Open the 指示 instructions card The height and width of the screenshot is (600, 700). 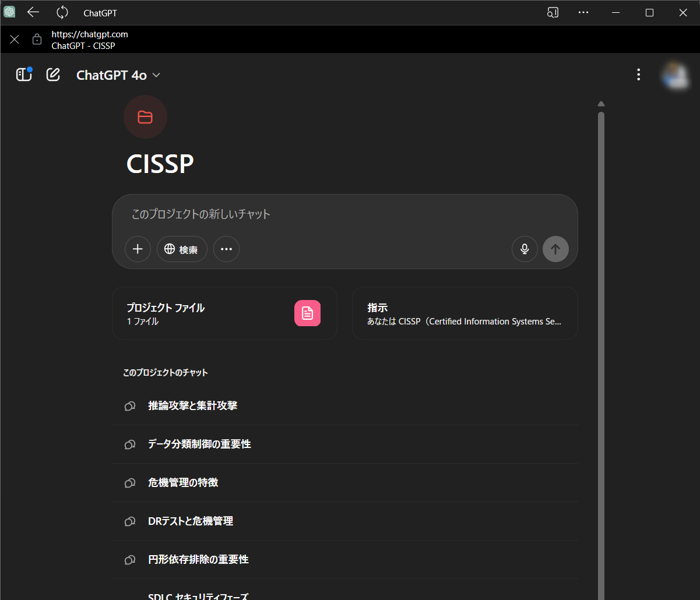coord(465,313)
